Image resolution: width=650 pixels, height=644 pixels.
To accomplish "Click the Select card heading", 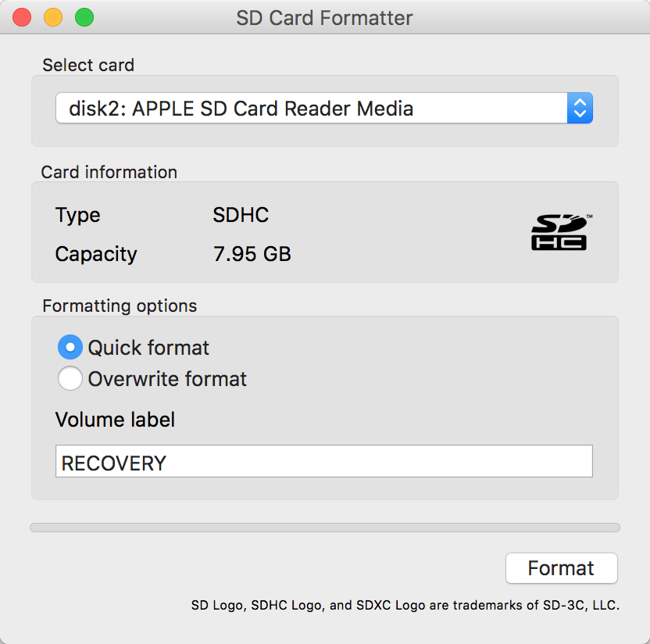I will pyautogui.click(x=88, y=65).
